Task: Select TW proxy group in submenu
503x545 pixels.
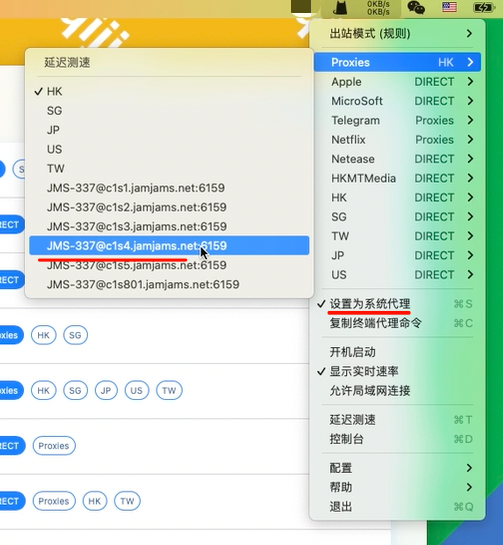Action: point(169,169)
